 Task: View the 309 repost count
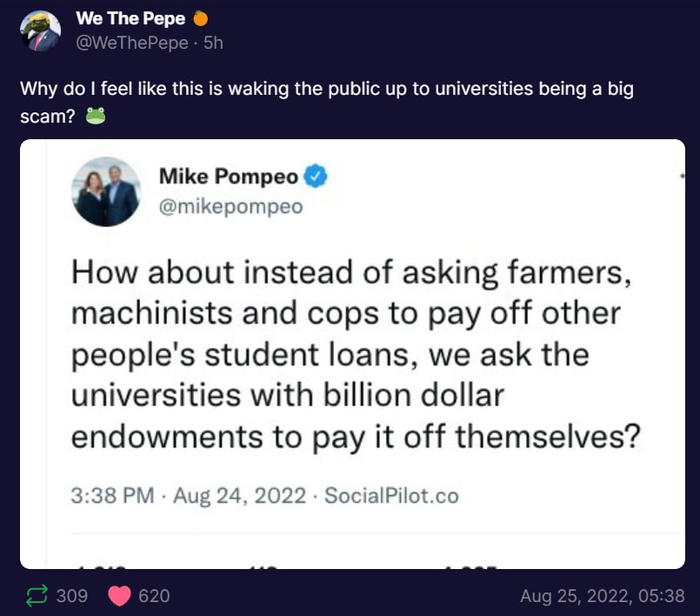click(x=72, y=596)
